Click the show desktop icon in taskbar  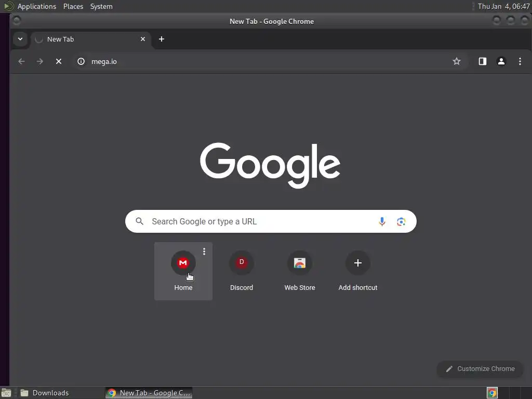(x=6, y=393)
